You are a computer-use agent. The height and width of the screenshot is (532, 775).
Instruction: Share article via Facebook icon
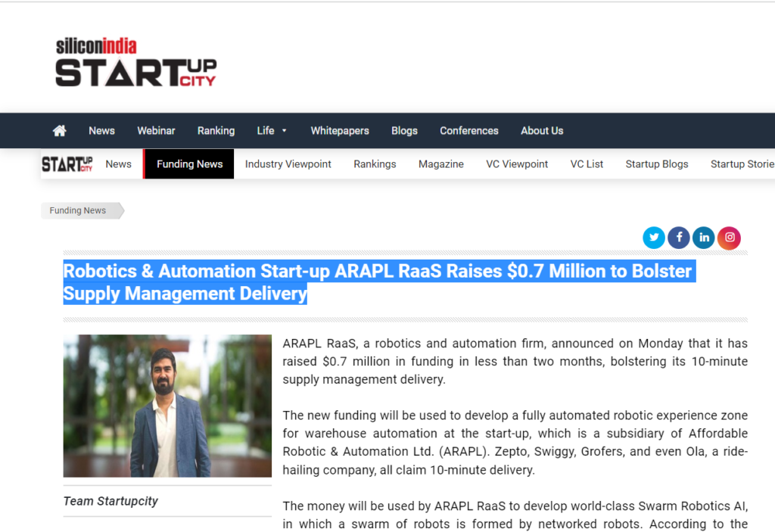coord(679,238)
